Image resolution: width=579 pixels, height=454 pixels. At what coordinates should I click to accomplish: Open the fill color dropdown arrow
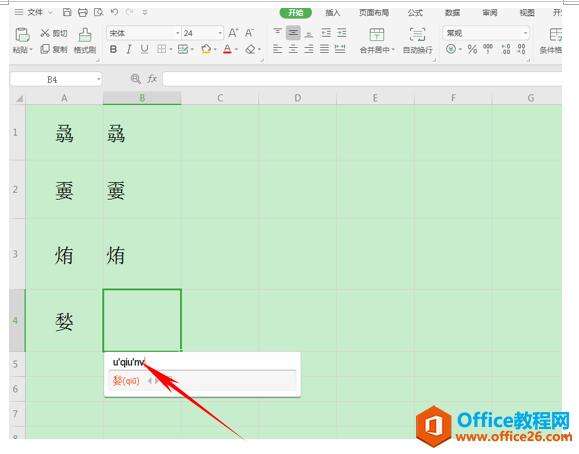click(215, 50)
